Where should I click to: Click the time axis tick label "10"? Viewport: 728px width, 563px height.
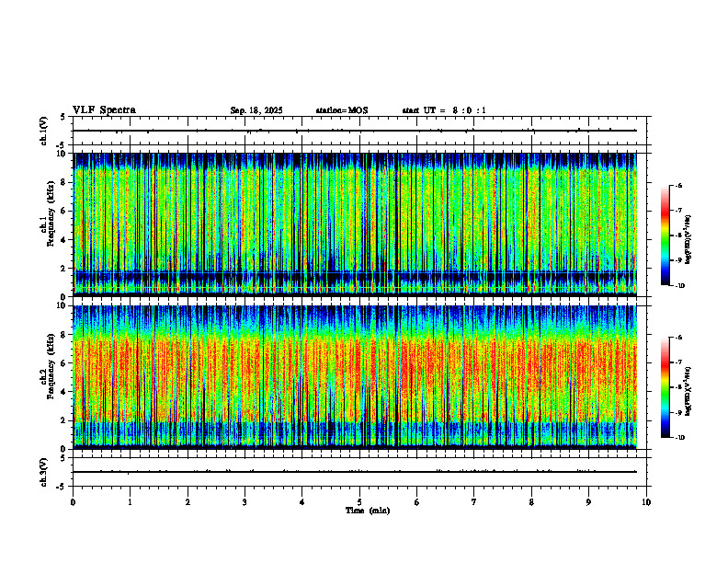tap(646, 502)
